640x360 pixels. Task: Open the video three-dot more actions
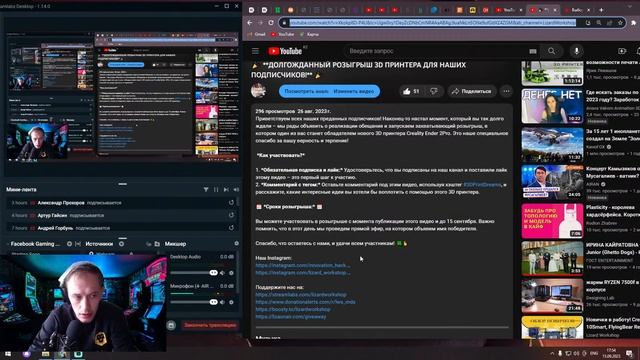coord(507,91)
